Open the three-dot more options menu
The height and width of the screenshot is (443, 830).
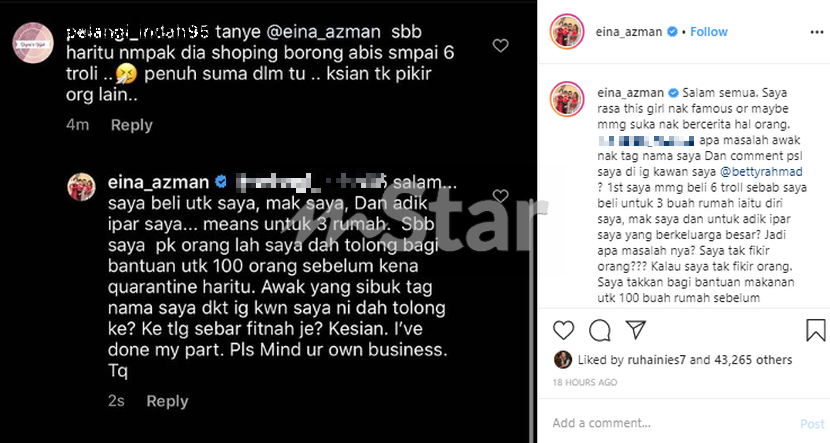817,32
